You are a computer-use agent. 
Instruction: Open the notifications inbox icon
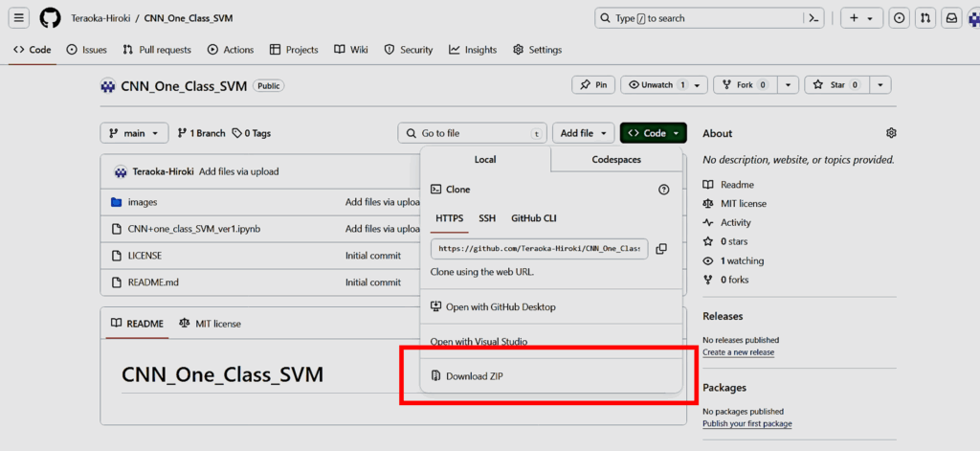pyautogui.click(x=951, y=18)
